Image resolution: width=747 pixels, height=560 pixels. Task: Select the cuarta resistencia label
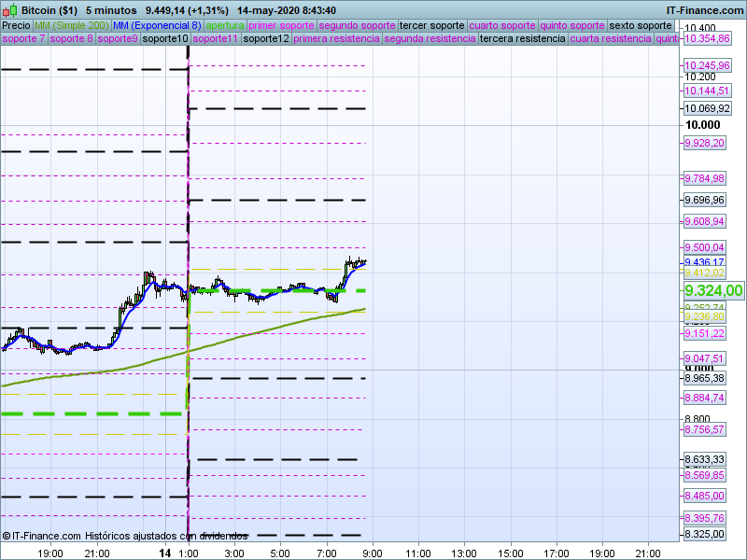611,39
